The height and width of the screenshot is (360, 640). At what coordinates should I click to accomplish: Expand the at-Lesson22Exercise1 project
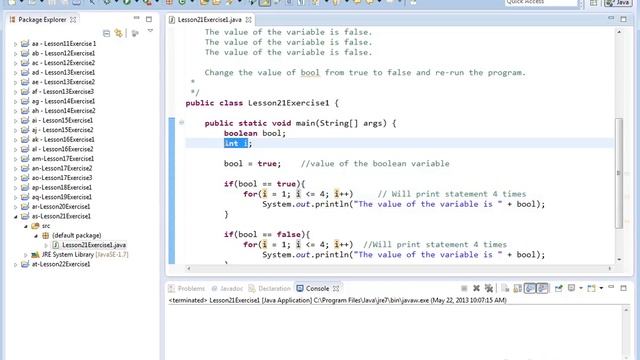(16, 264)
